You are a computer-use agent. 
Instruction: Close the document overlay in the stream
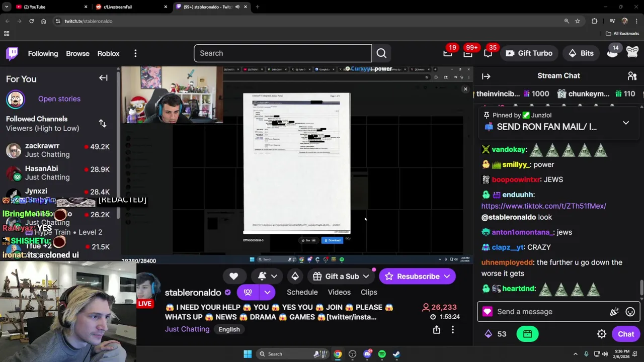465,89
